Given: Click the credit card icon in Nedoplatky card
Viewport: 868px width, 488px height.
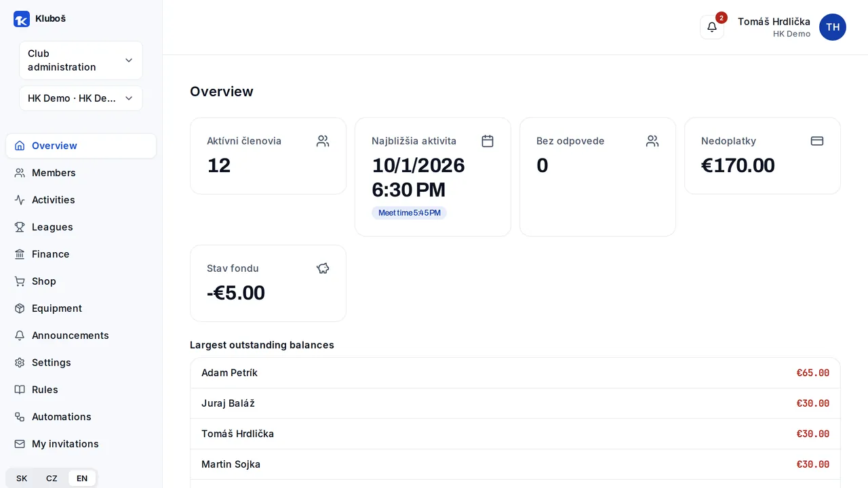Looking at the screenshot, I should pos(817,141).
